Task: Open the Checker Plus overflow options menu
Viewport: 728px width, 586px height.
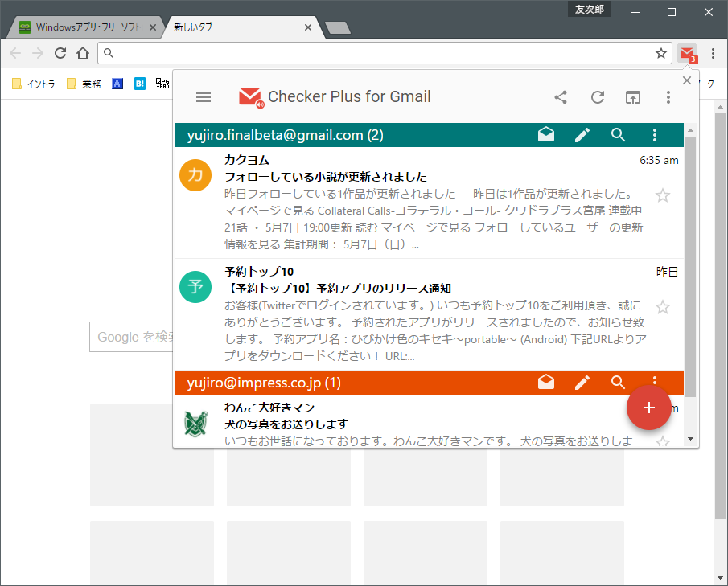Action: (x=668, y=96)
